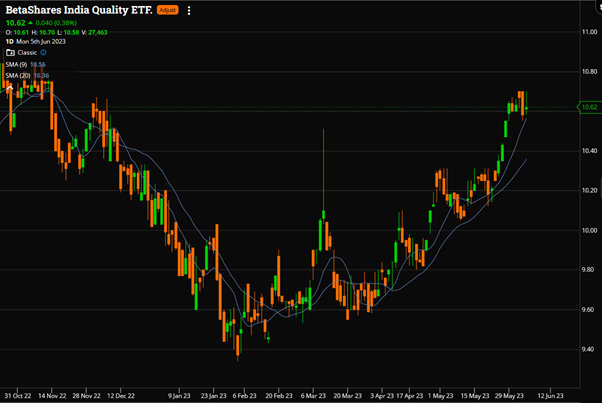
Task: Click the 20 Feb 23 date label
Action: [279, 396]
